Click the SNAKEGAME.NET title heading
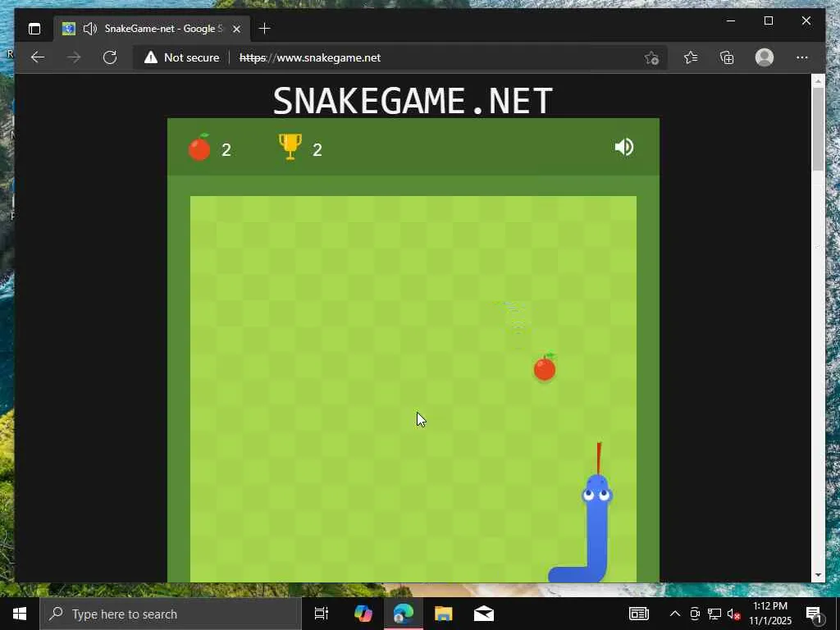Image resolution: width=840 pixels, height=630 pixels. pyautogui.click(x=413, y=101)
